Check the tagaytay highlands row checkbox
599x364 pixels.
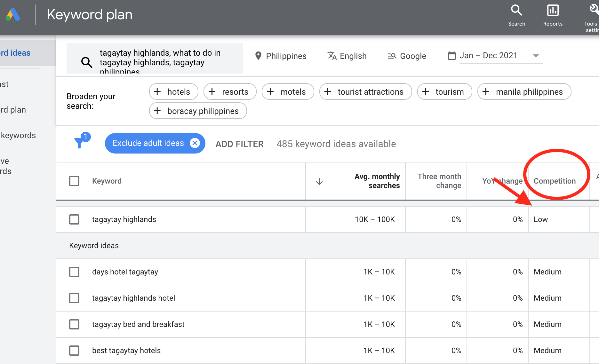[x=74, y=219]
